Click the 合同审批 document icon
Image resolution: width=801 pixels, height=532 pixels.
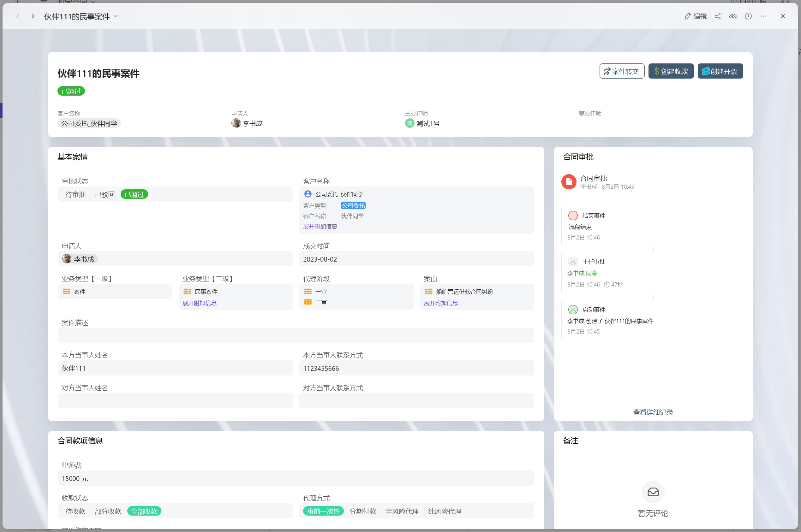tap(569, 181)
